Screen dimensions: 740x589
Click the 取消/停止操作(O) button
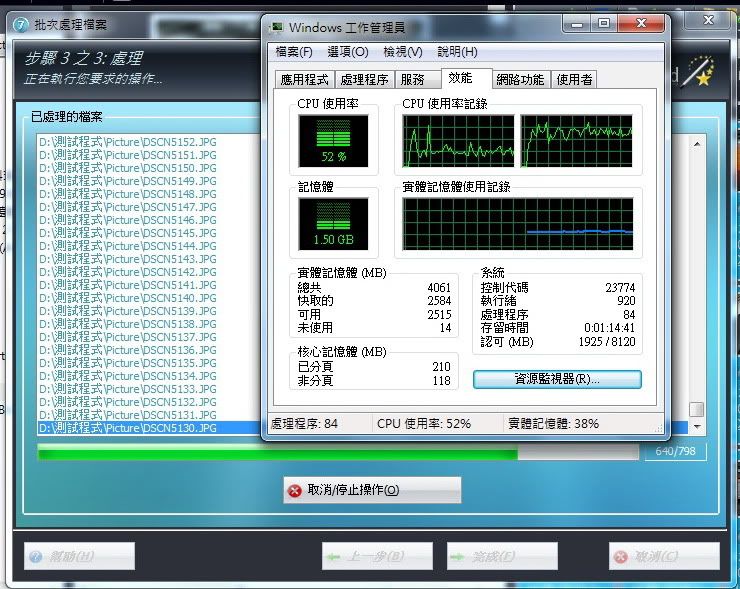tap(372, 490)
